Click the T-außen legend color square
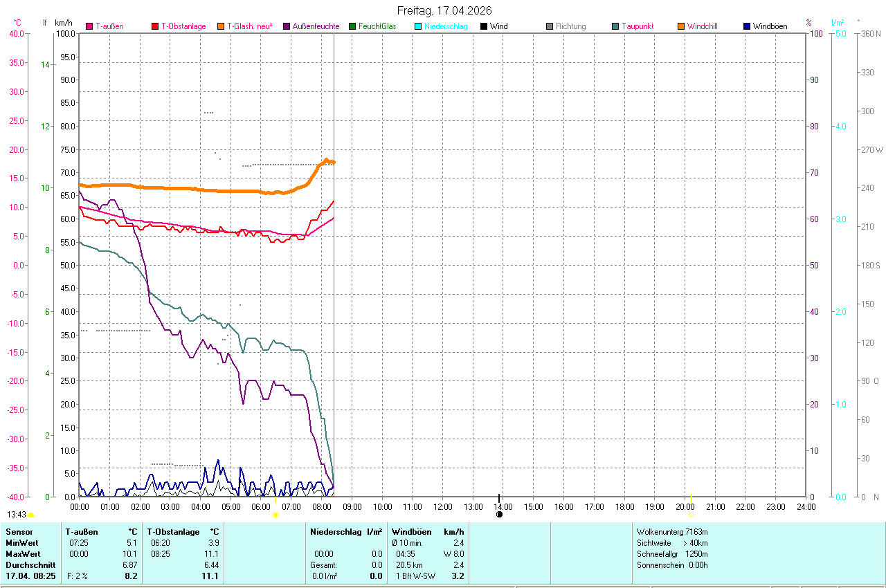The image size is (886, 588). point(89,27)
